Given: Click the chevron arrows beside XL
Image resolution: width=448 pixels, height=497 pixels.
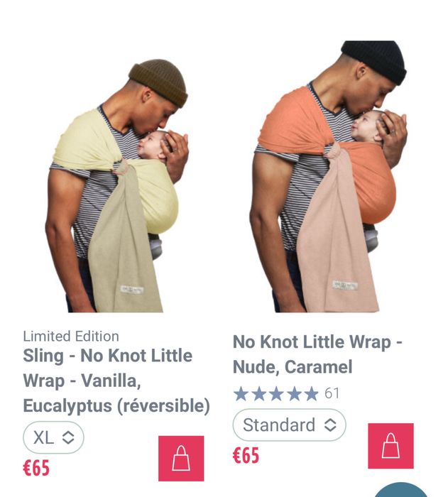Looking at the screenshot, I should (x=68, y=438).
